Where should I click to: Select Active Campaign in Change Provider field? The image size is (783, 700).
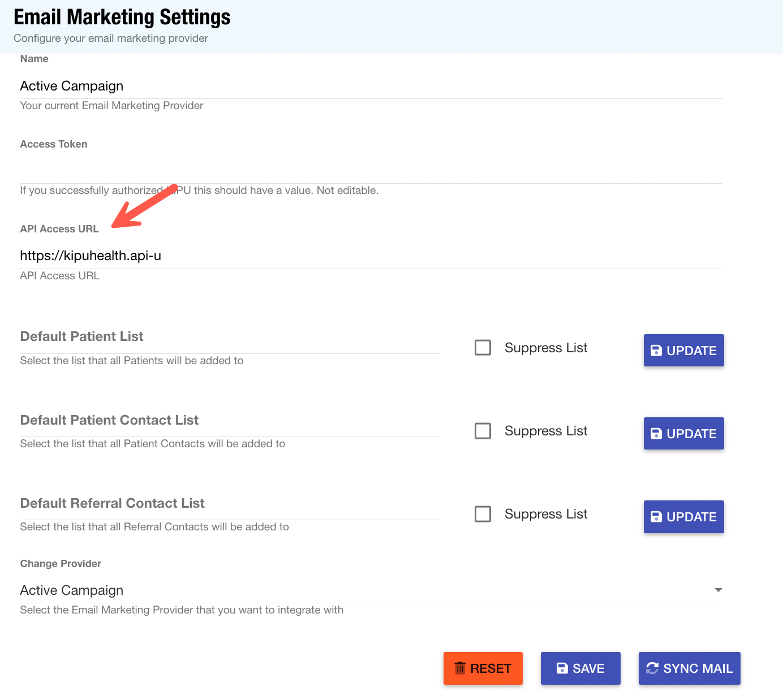pyautogui.click(x=362, y=590)
